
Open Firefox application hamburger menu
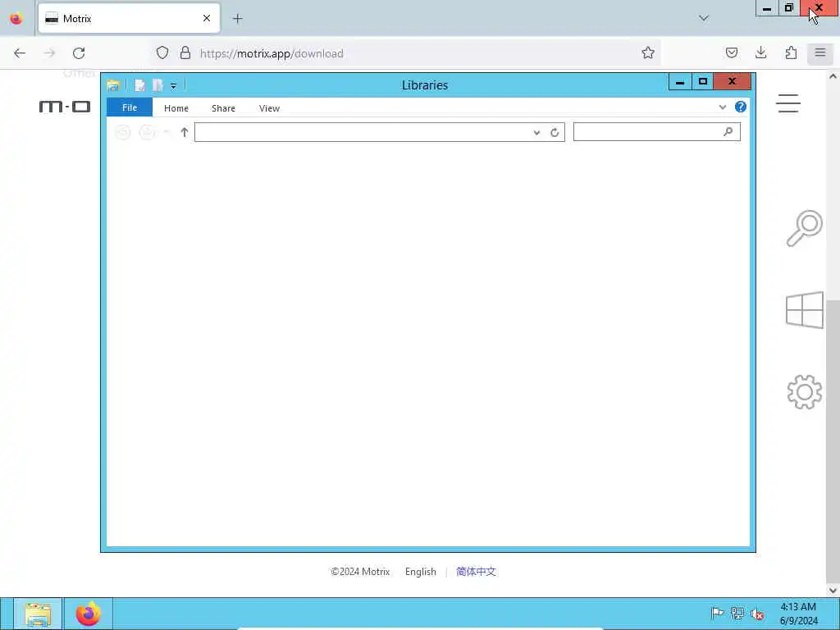point(820,53)
